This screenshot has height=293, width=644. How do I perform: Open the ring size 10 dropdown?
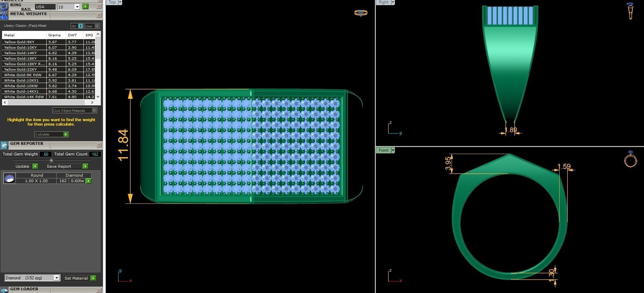(x=77, y=7)
